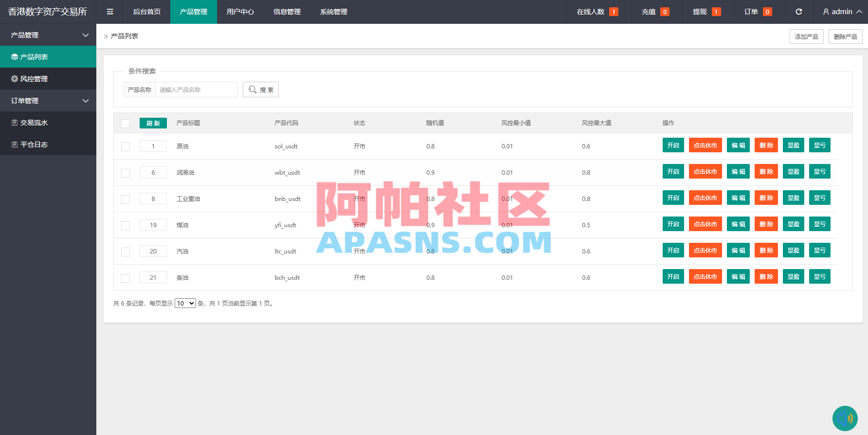Click the floating sound widget icon

(845, 418)
